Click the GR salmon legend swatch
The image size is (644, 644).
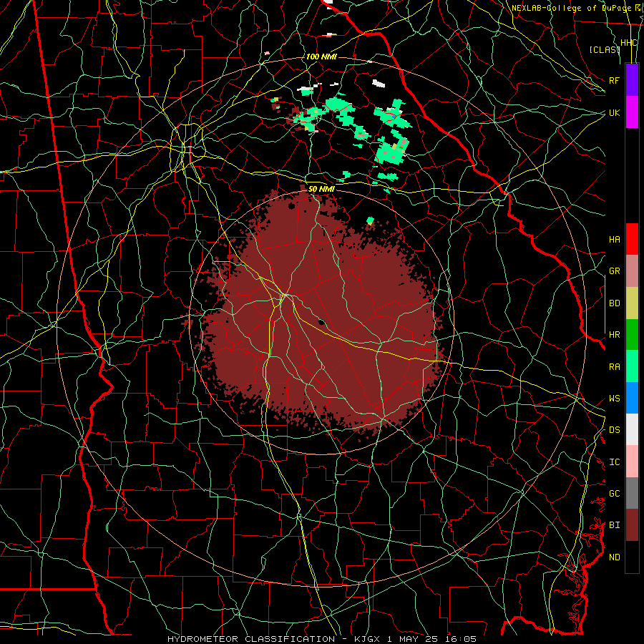coord(632,271)
